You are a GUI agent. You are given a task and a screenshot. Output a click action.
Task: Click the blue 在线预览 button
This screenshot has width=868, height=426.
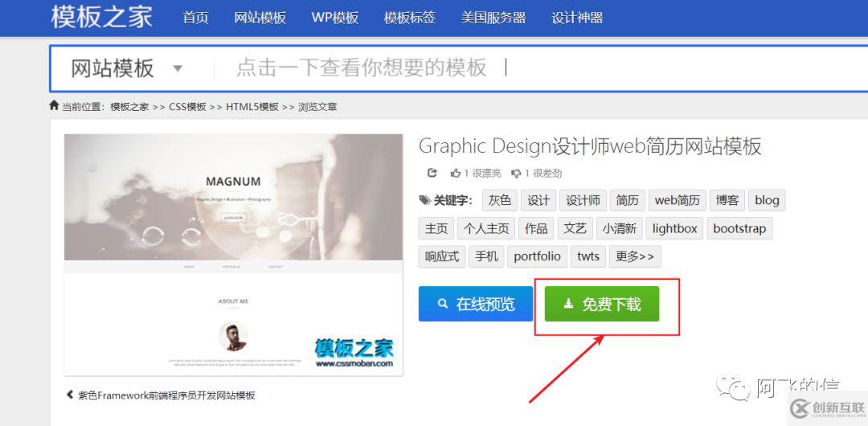click(475, 304)
